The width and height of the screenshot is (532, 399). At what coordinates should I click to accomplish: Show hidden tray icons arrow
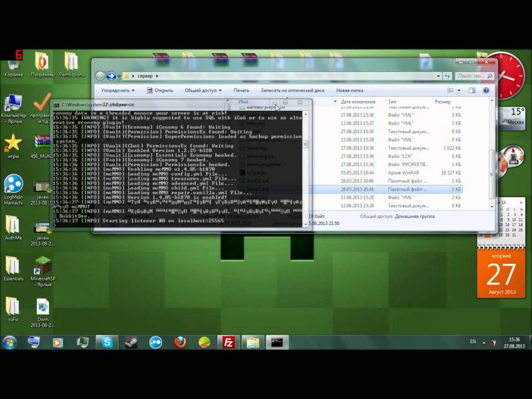[484, 342]
